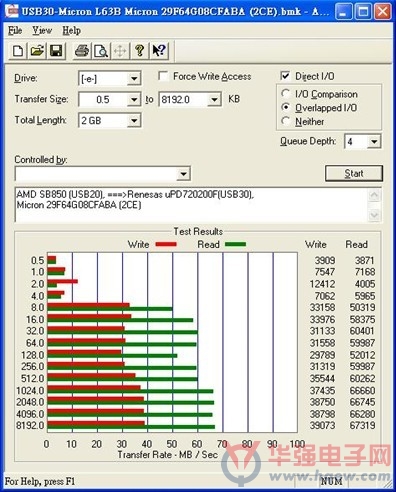Select the I/O Comparison radio button
396x492 pixels.
point(285,94)
